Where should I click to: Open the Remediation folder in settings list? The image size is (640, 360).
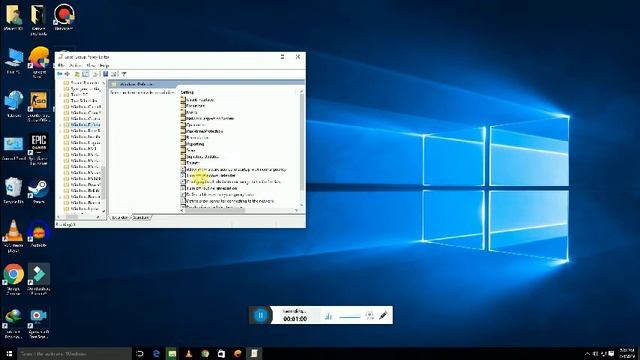[x=195, y=138]
